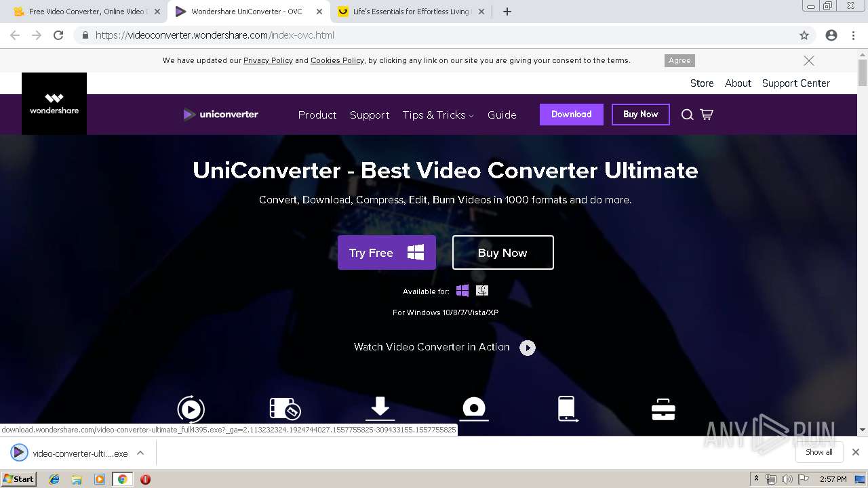The height and width of the screenshot is (488, 868).
Task: Click the video editing film icon
Action: (285, 409)
